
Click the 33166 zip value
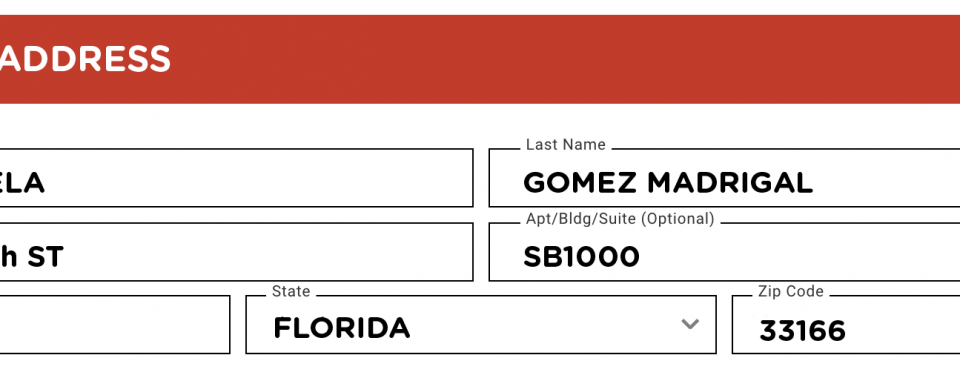click(803, 331)
